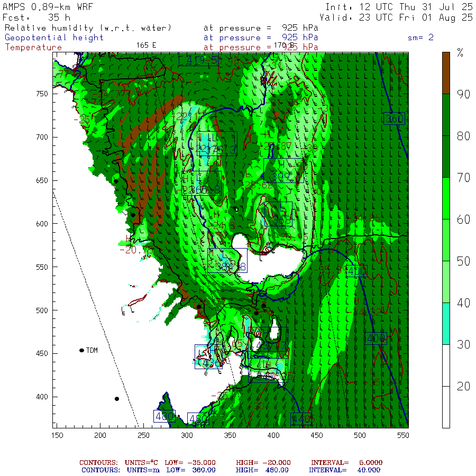Screen dimensions: 476x476
Task: Click the '%' unit label above legend
Action: point(460,53)
